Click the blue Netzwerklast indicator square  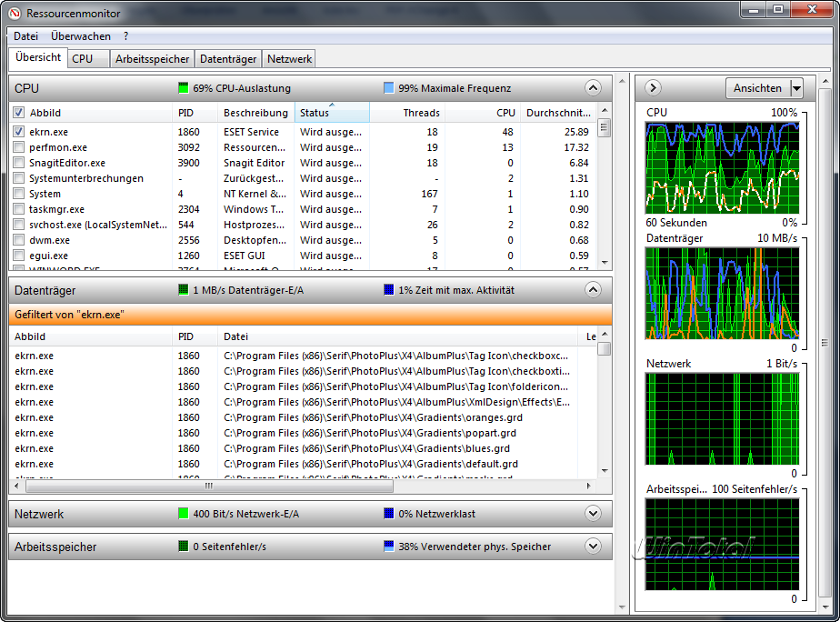click(x=389, y=514)
